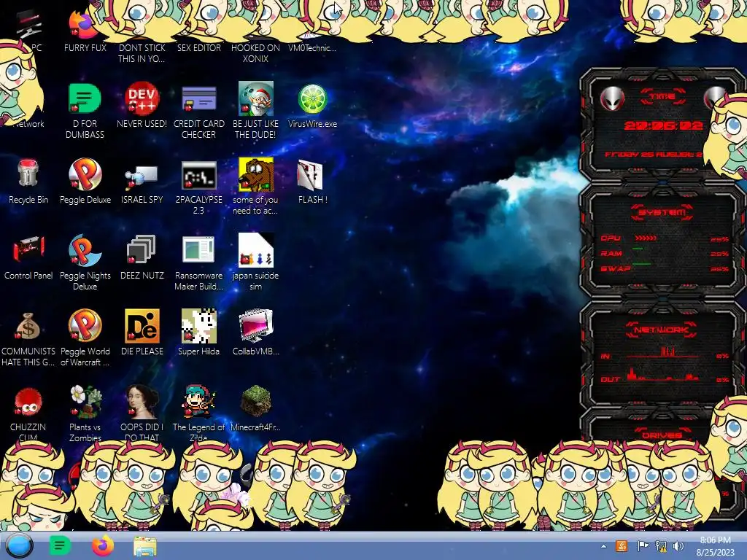Open File Explorer from the taskbar

(x=145, y=546)
